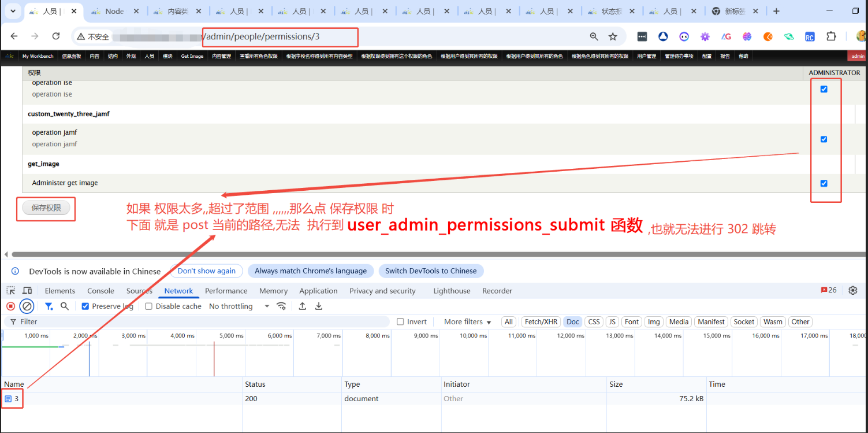Click the page horizontal scrollbar
Screen dimensions: 868x433
pos(439,254)
